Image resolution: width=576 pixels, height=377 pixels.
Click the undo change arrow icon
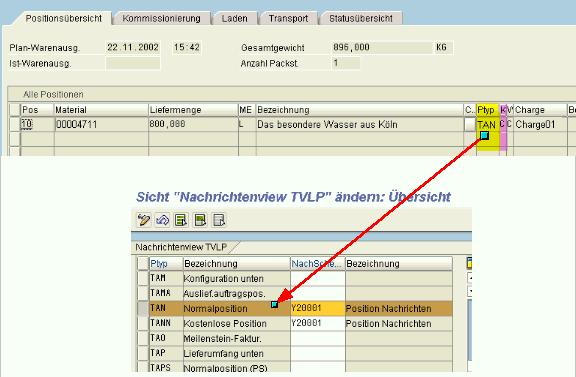(x=162, y=220)
